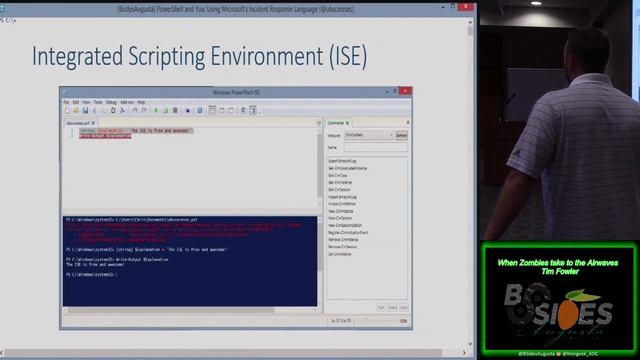Click the Show Command Window icon

click(x=243, y=110)
